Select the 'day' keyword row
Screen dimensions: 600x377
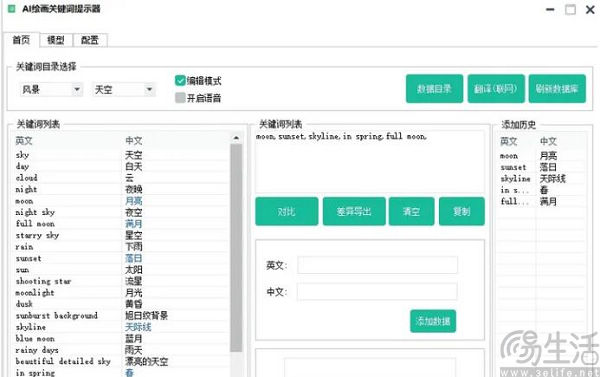(x=121, y=166)
